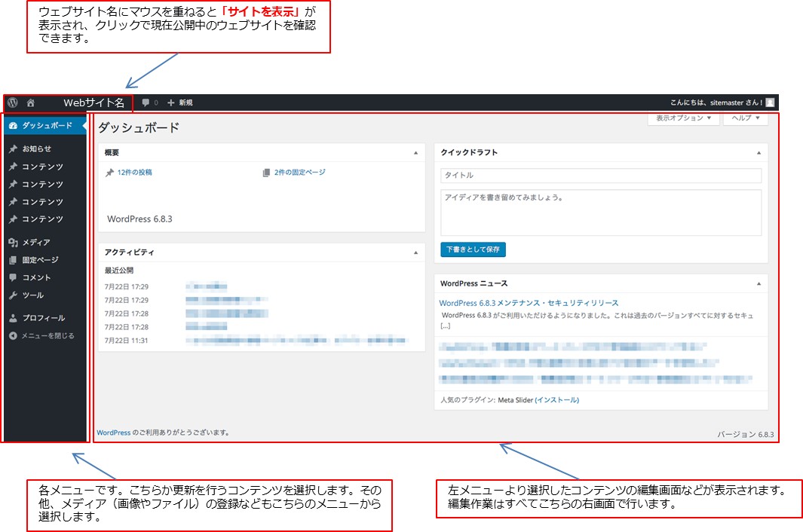This screenshot has width=803, height=532.
Task: Open WordPress 6.8.3 メンテナンス・セキュリティリリース link
Action: tap(529, 303)
